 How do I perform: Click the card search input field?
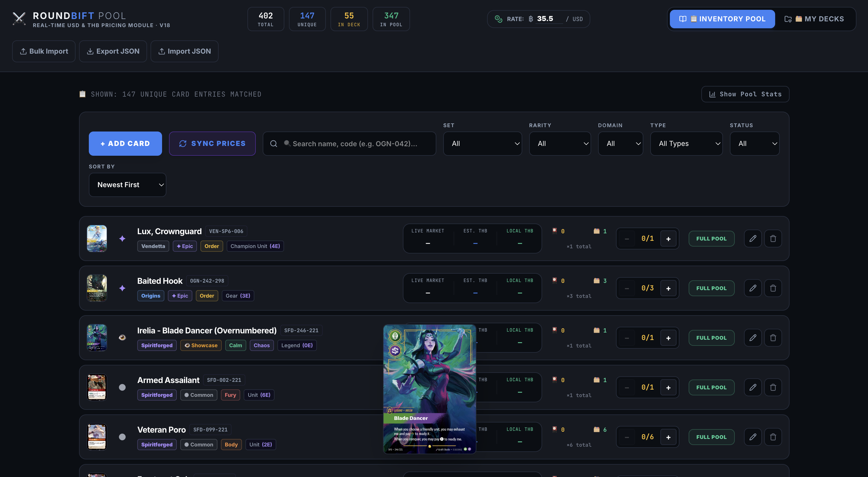[350, 144]
